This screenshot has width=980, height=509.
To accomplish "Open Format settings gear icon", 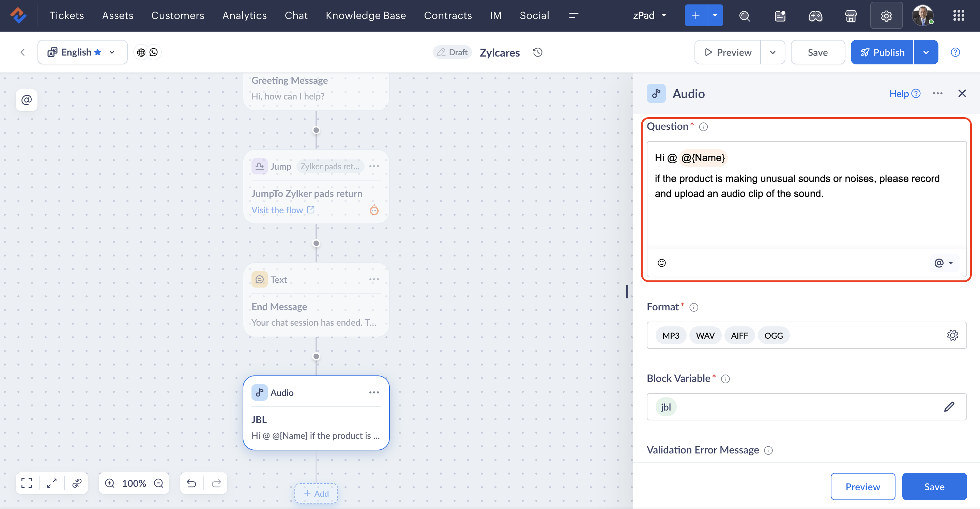I will coord(952,335).
